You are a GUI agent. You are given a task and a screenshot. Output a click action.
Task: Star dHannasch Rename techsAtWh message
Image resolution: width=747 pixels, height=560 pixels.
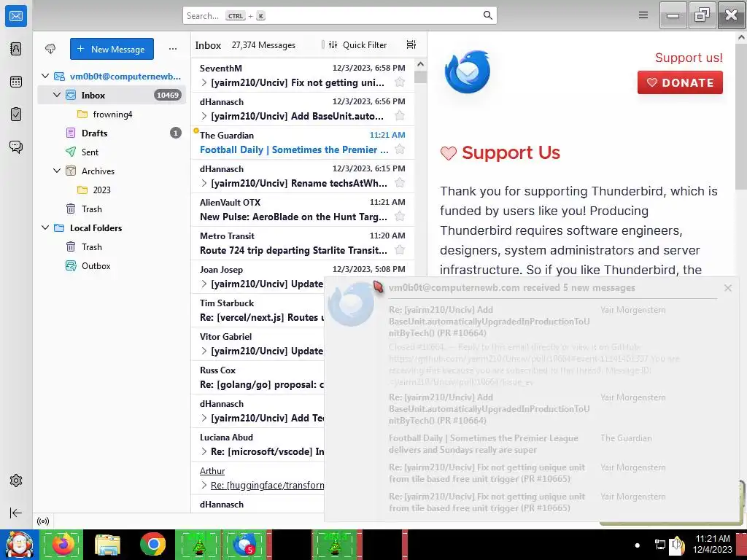tap(400, 183)
